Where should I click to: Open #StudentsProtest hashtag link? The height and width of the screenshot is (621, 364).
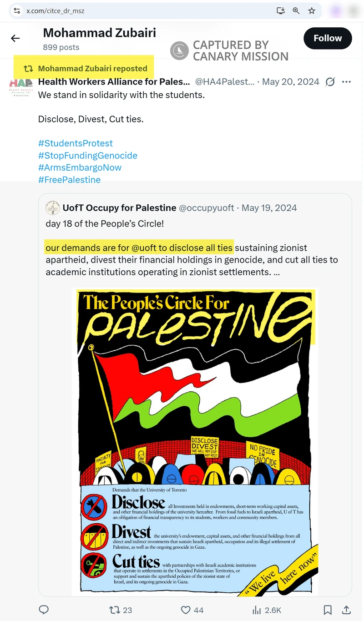(x=76, y=143)
